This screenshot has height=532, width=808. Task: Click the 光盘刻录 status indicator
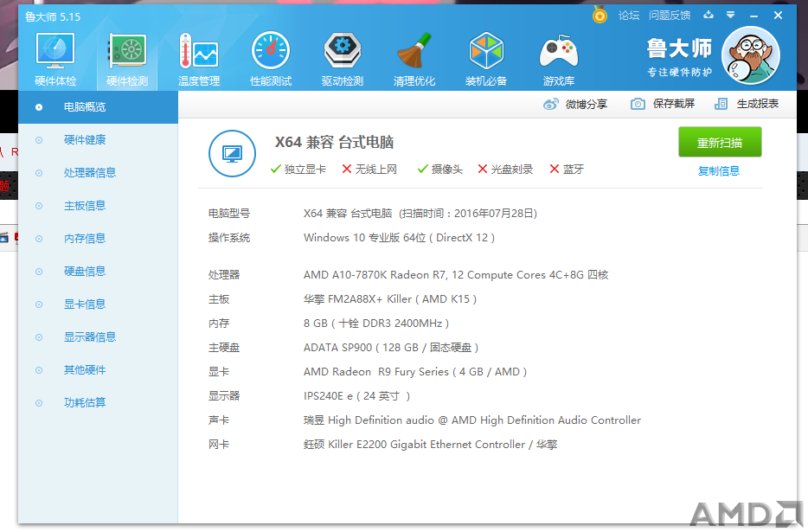pos(505,169)
